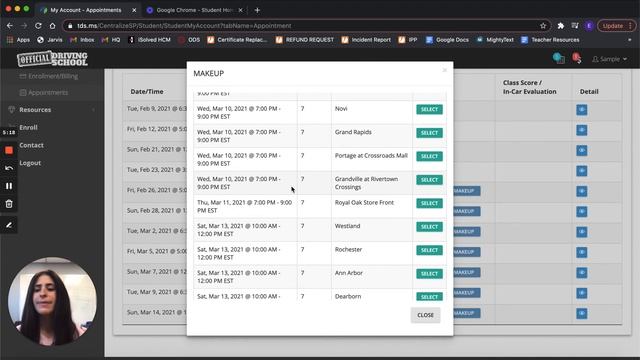Select the recorder pen drawing tool
Screen dimensions: 640x360
(x=9, y=225)
